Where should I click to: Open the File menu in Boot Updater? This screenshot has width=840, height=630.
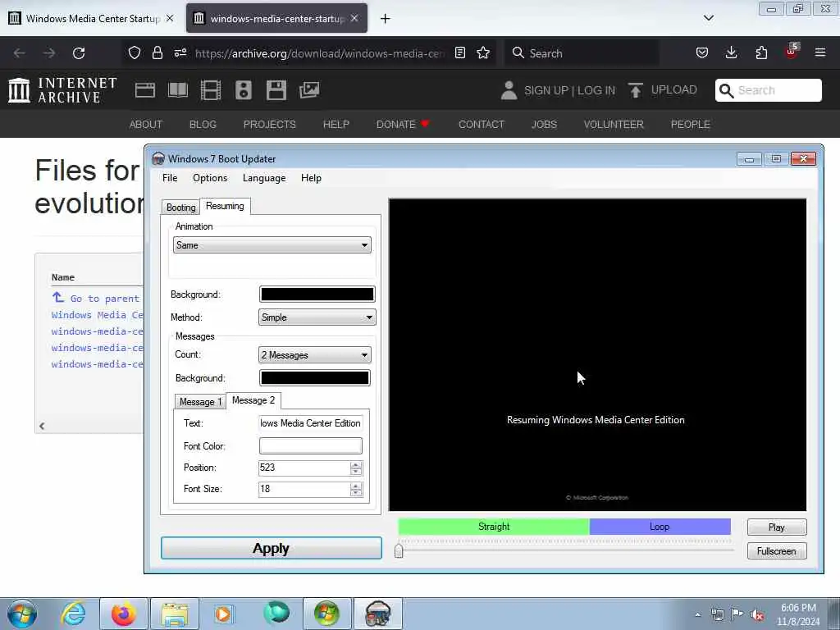[170, 178]
